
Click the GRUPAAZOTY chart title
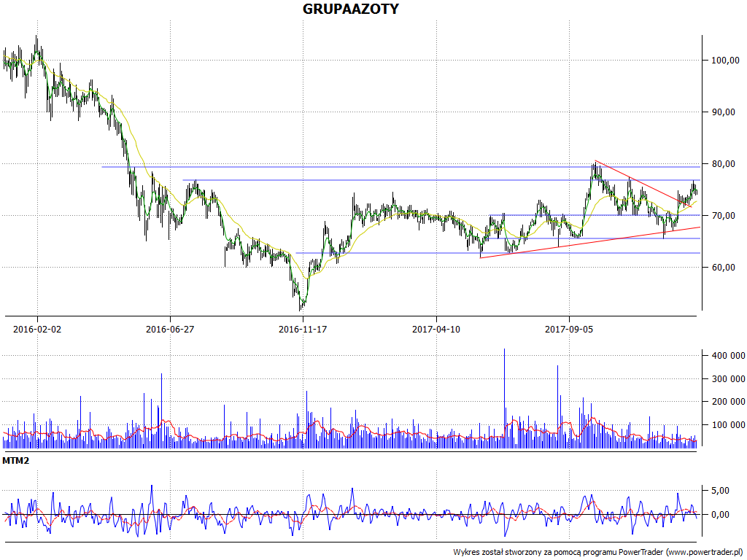351,9
